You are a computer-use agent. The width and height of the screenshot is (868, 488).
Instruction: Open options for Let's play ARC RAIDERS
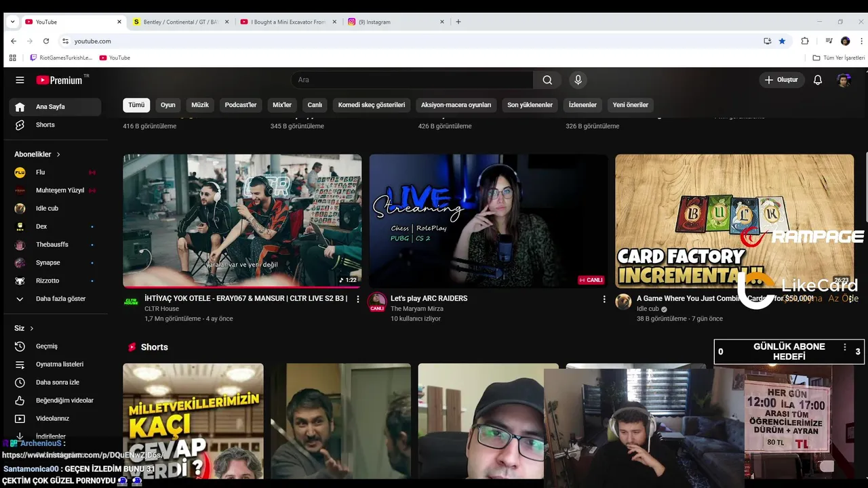tap(604, 299)
